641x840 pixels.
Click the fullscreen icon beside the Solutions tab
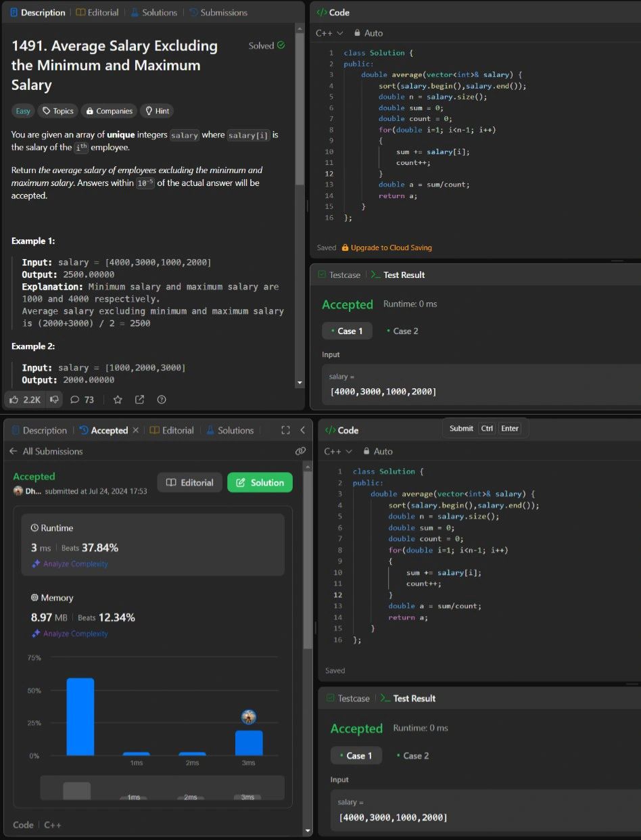(285, 430)
